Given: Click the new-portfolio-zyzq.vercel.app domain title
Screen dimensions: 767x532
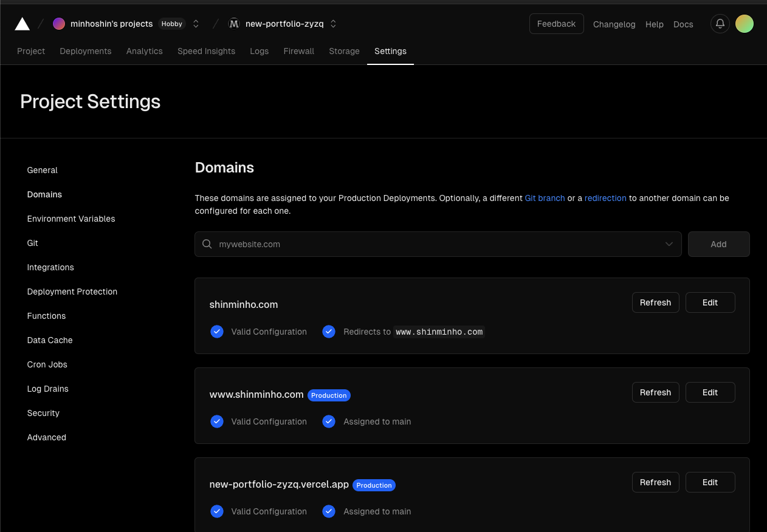Looking at the screenshot, I should pos(279,485).
